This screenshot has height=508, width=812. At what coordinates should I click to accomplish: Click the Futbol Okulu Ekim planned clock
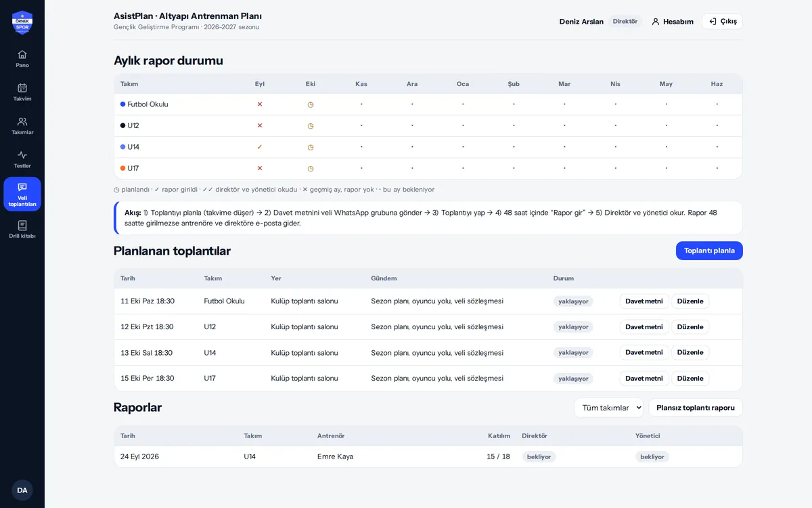[311, 104]
